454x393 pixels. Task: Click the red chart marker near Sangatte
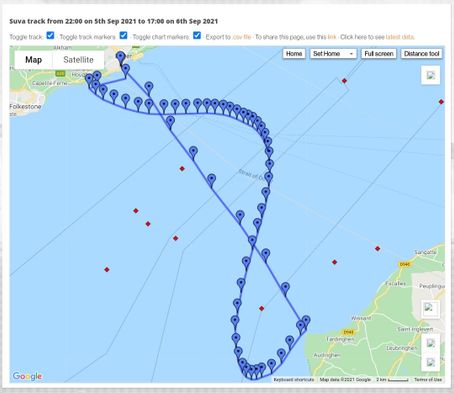click(377, 249)
